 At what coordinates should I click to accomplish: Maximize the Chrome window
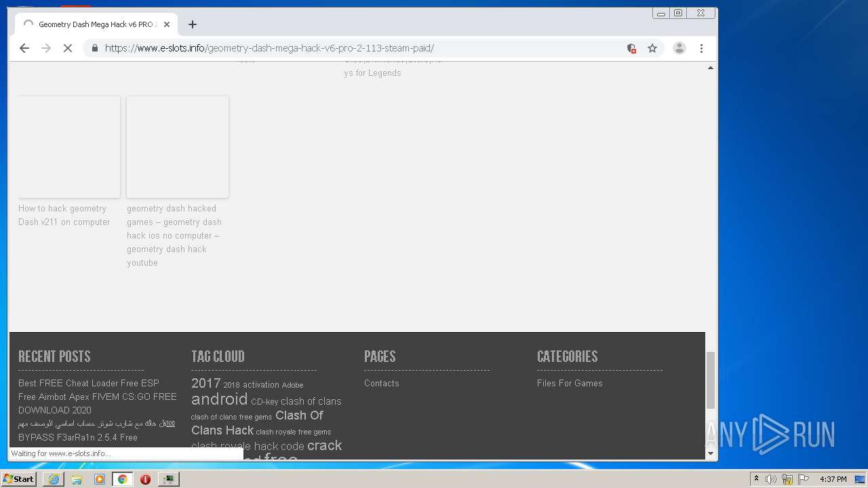pyautogui.click(x=678, y=13)
